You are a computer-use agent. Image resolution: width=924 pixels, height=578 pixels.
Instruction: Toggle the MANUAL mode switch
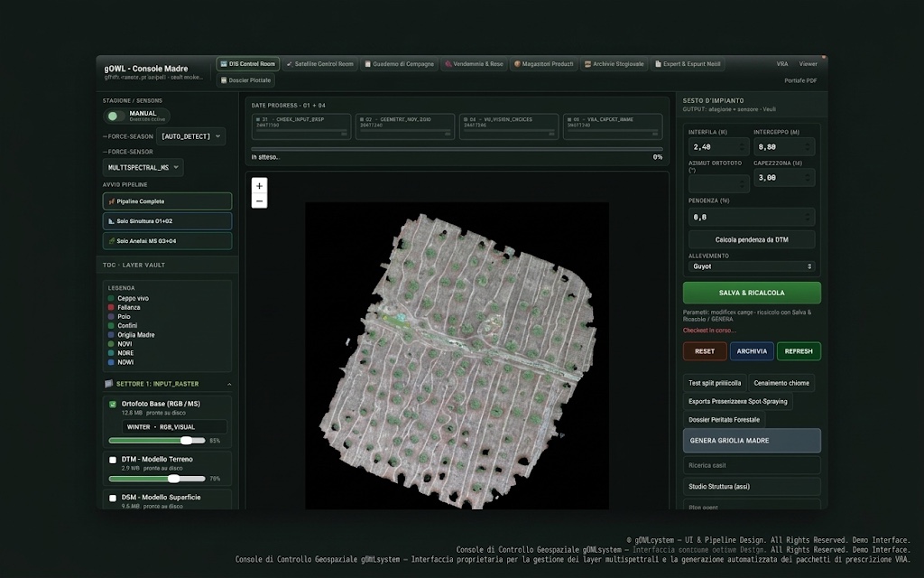point(115,117)
